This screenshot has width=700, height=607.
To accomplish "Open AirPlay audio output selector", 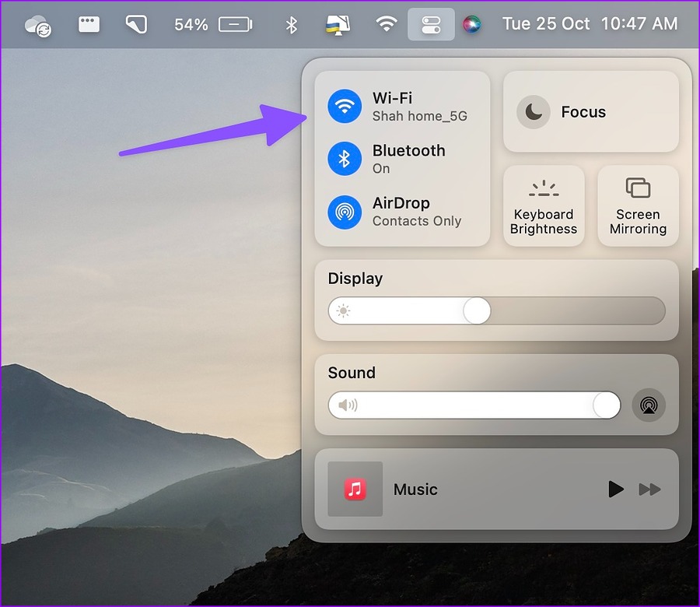I will (x=649, y=405).
